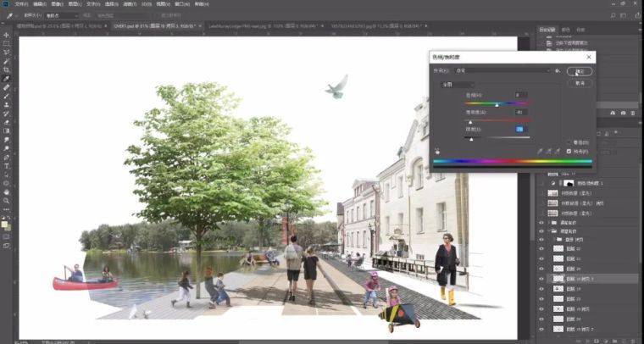This screenshot has width=644, height=344.
Task: Select the Gradient tool
Action: click(6, 131)
